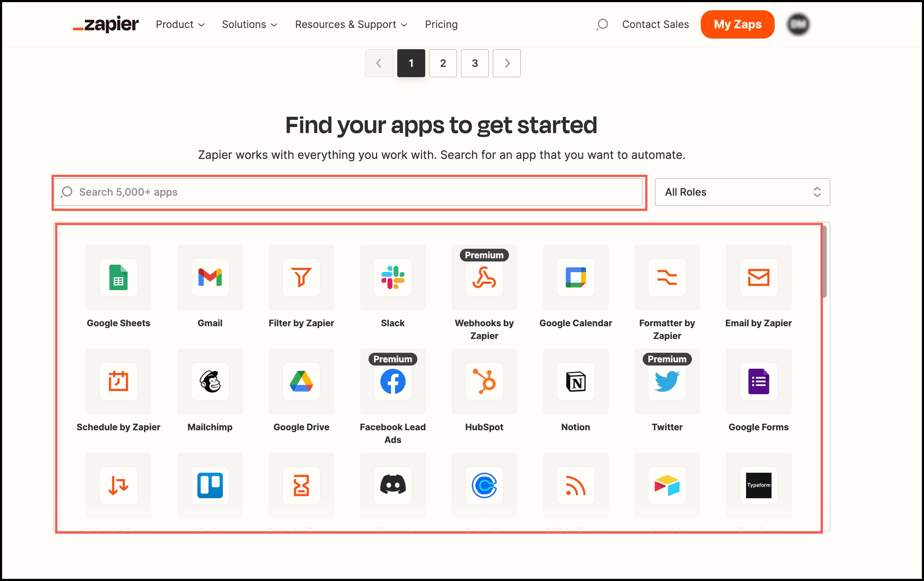
Task: Click the HubSpot app icon
Action: point(484,381)
